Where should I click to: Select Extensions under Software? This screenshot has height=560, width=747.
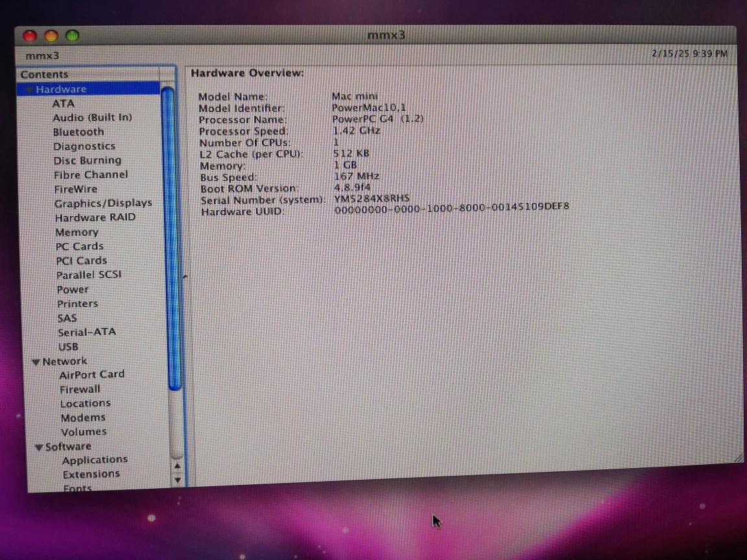tap(91, 474)
